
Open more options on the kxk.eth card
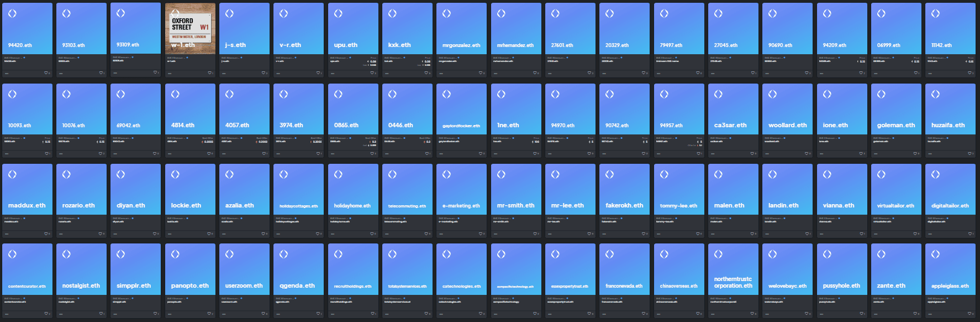387,73
